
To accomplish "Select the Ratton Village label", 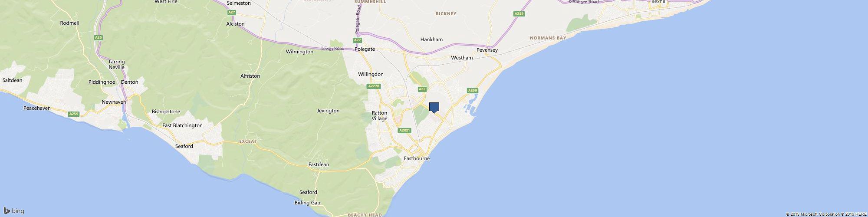I will click(x=379, y=115).
